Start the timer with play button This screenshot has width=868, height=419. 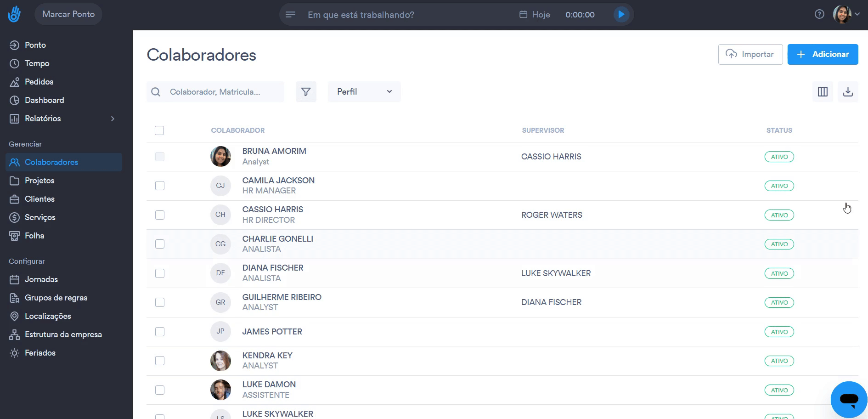coord(621,14)
